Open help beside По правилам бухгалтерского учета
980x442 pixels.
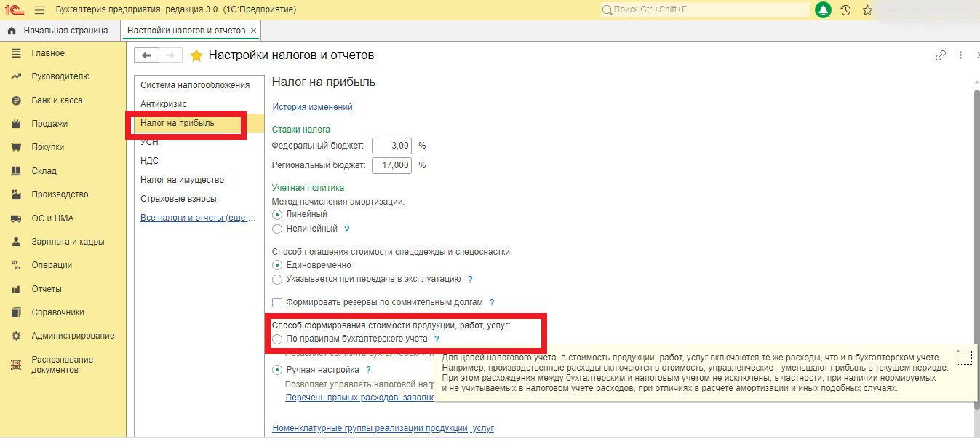[437, 339]
